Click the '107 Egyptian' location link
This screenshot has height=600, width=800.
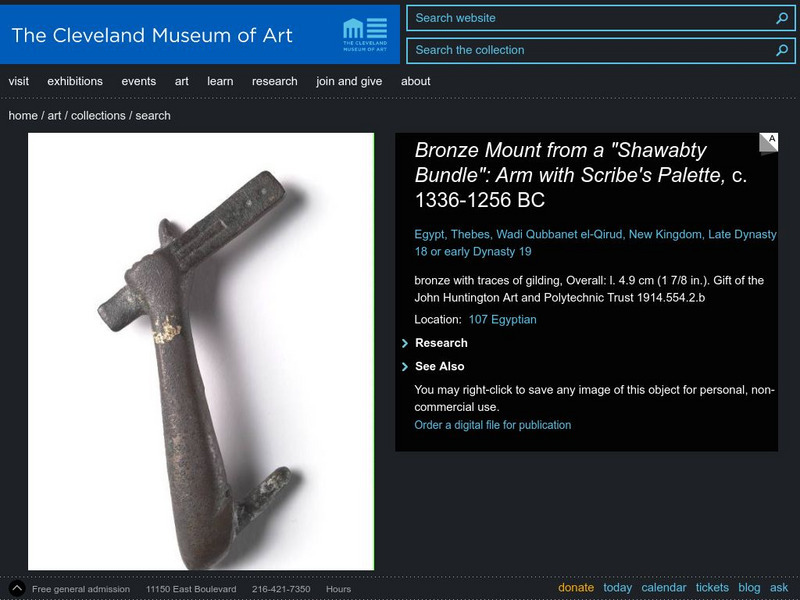502,320
